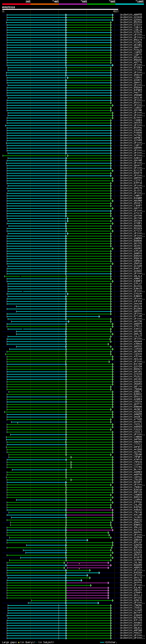Select the UniRef100_C6LSW3 label
This screenshot has width=146, height=644.
click(131, 562)
